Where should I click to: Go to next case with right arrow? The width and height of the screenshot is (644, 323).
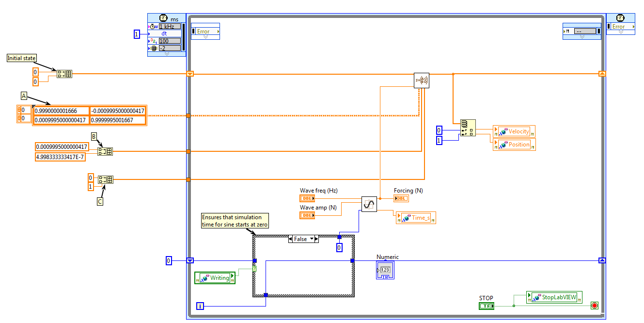[x=316, y=239]
